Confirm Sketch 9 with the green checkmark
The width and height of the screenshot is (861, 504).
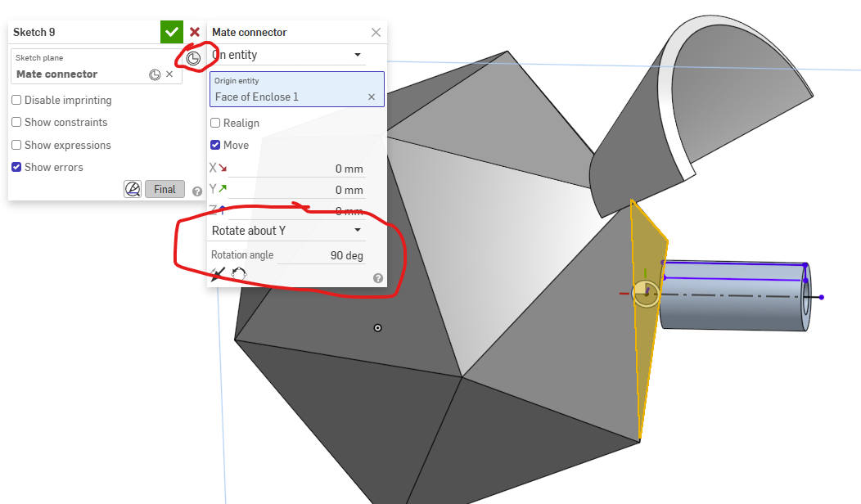(x=171, y=32)
